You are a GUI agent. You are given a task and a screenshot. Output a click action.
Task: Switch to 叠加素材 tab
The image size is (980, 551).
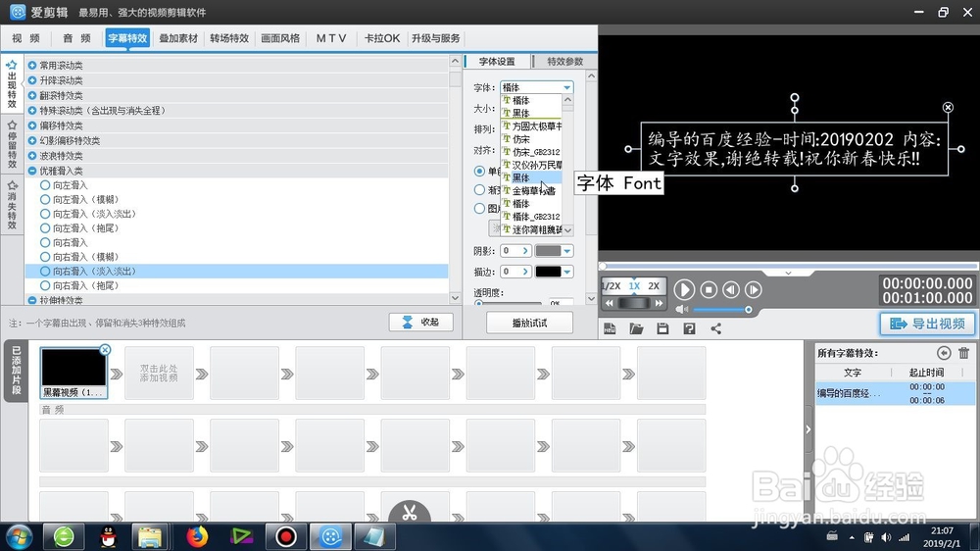click(178, 38)
